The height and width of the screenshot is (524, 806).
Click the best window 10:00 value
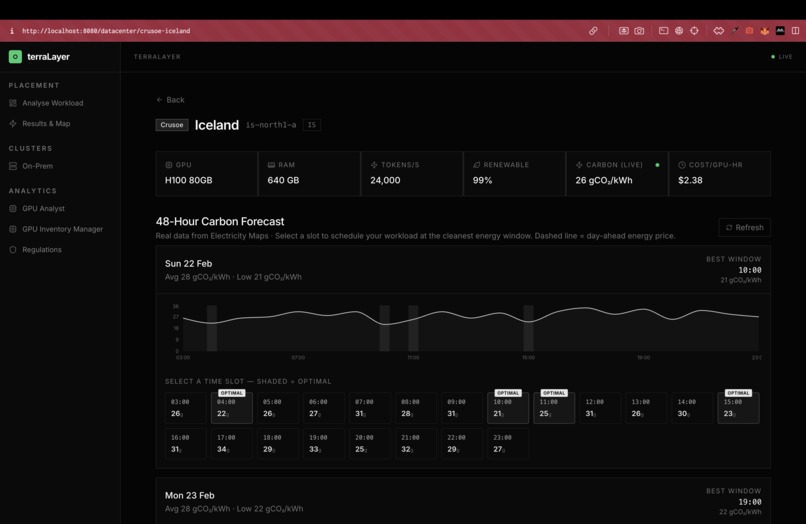750,270
